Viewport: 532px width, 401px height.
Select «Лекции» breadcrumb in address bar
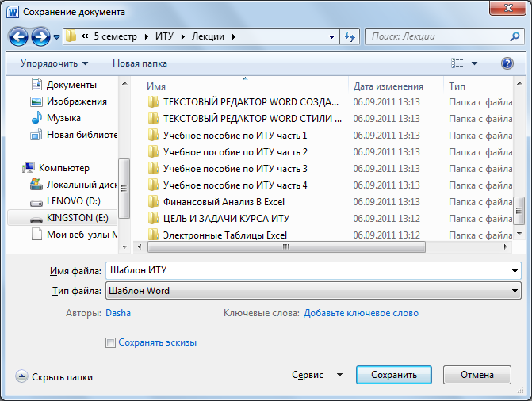(208, 36)
